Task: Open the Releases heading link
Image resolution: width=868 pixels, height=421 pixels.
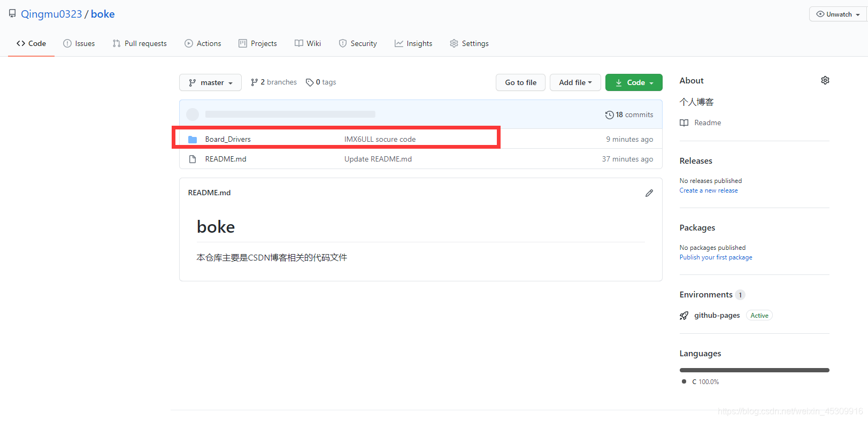Action: coord(696,160)
